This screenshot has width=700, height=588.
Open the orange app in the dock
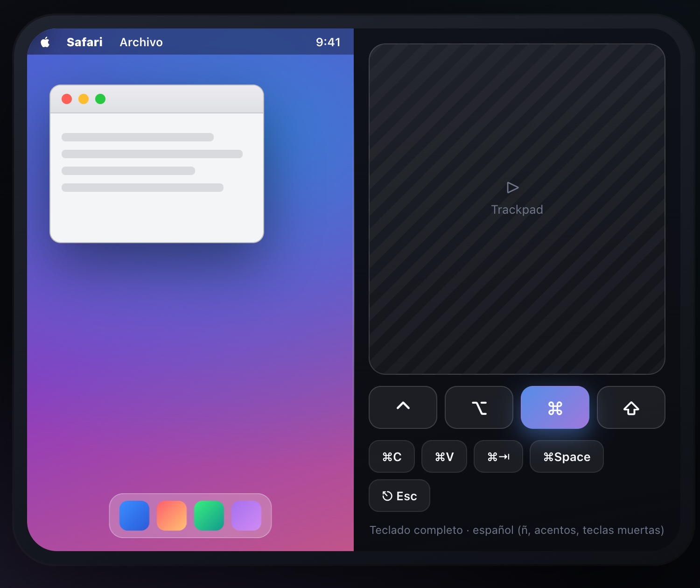click(172, 516)
